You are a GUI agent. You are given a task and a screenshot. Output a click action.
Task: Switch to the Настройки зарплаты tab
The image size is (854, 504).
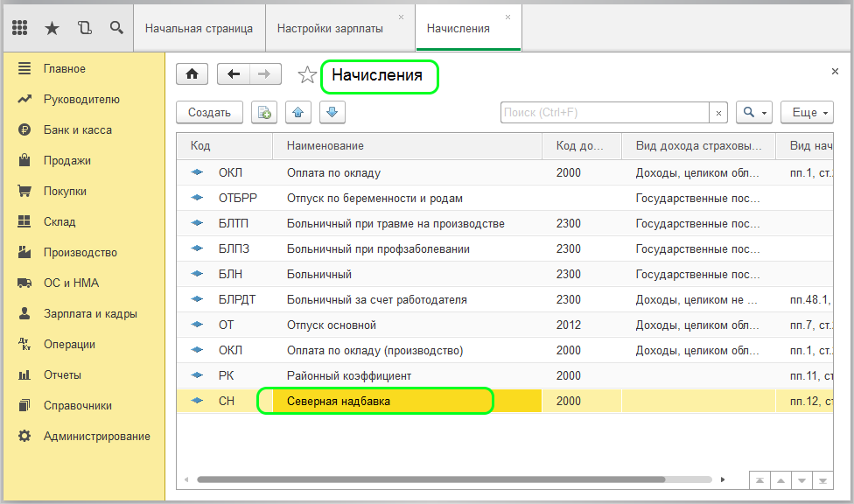(x=330, y=28)
